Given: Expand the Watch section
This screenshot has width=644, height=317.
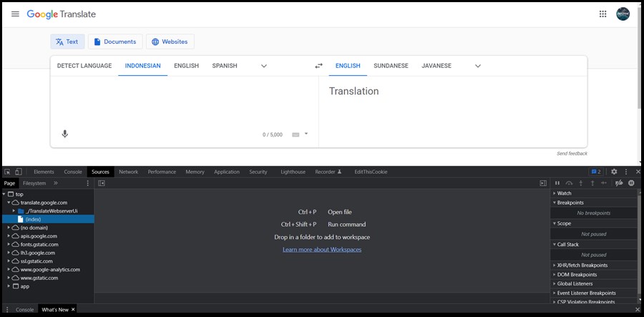Looking at the screenshot, I should [x=564, y=193].
